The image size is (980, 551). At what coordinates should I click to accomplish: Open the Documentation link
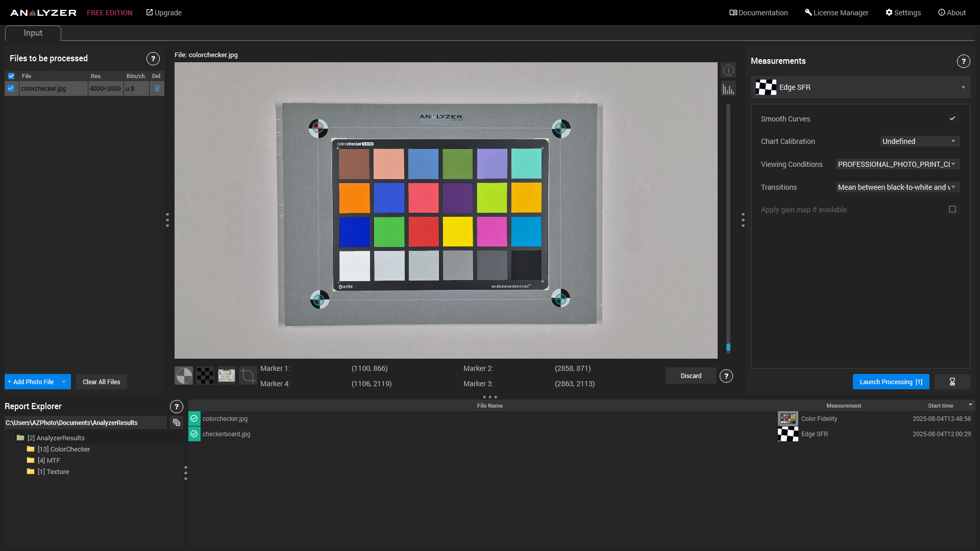pos(758,13)
